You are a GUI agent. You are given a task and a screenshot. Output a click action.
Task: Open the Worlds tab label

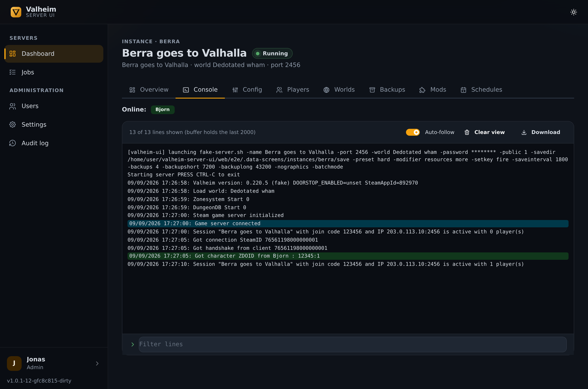coord(344,90)
